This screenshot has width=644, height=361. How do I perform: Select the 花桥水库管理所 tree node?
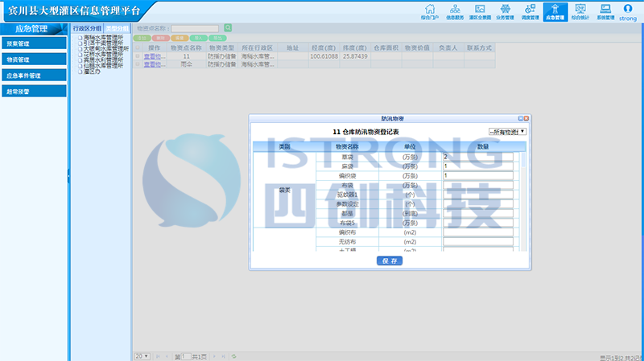[103, 54]
